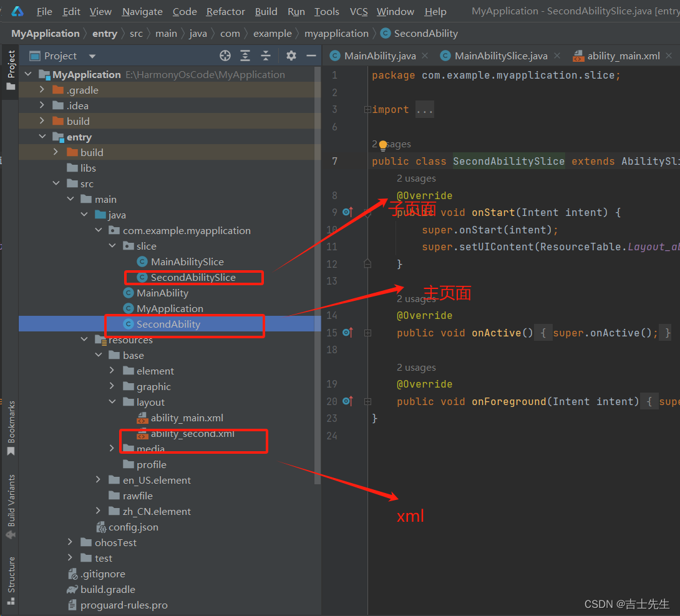Viewport: 680px width, 616px height.
Task: Open Project panel settings gear
Action: [x=291, y=56]
